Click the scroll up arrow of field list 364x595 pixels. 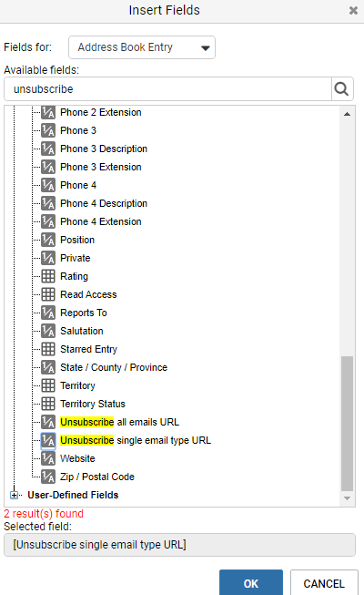pos(347,114)
